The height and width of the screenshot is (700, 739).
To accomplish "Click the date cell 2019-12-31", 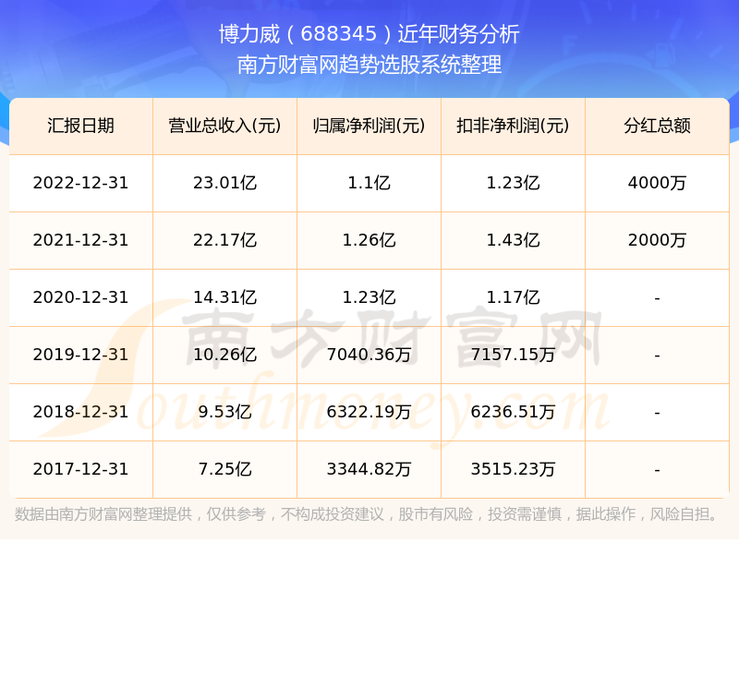I will (x=80, y=355).
